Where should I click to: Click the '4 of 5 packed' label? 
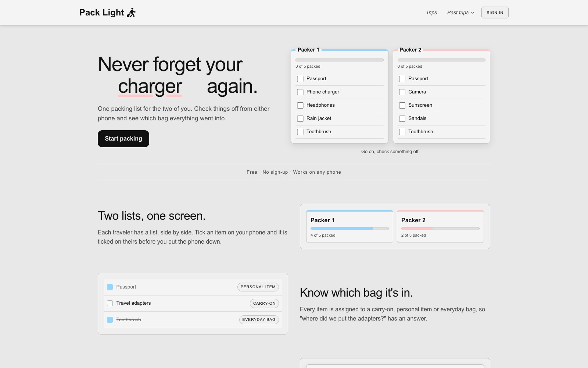coord(323,235)
